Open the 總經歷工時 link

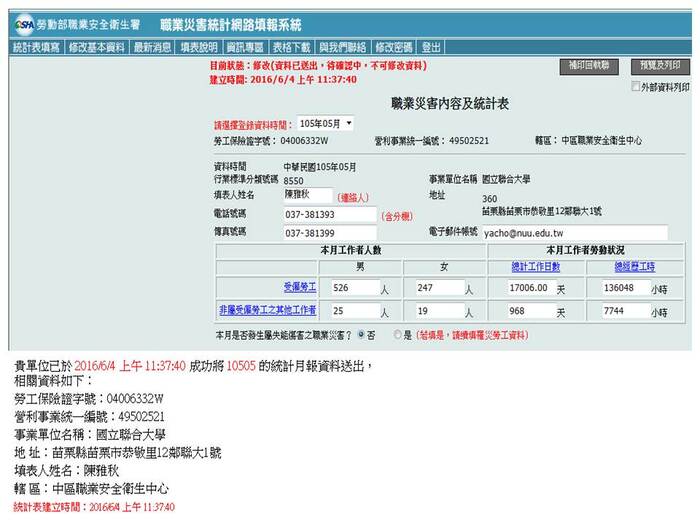coord(635,267)
